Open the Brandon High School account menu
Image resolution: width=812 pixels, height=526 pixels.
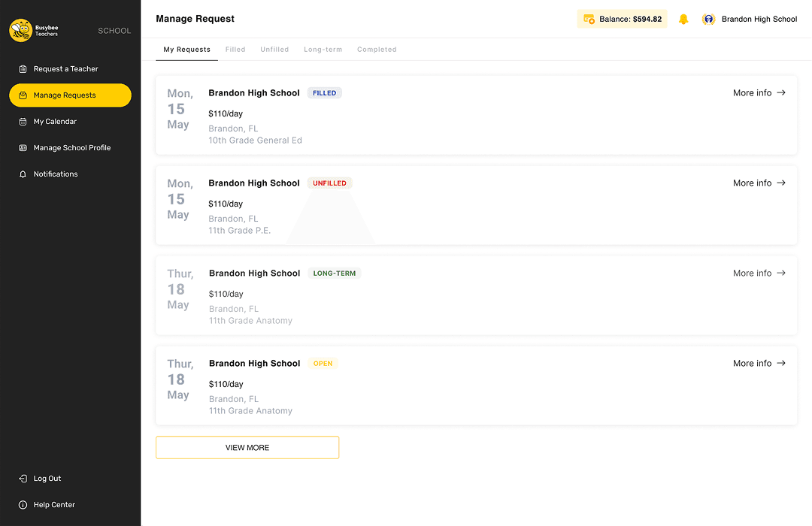click(750, 19)
